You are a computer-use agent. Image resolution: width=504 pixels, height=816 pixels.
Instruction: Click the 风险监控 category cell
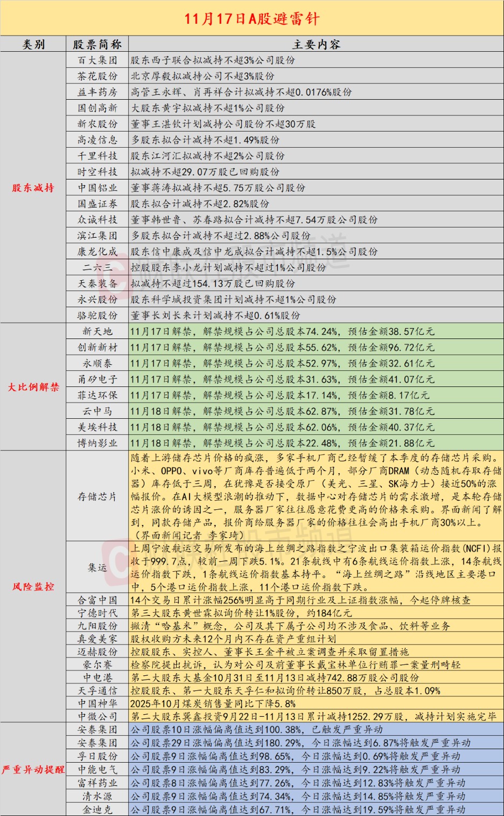(33, 586)
